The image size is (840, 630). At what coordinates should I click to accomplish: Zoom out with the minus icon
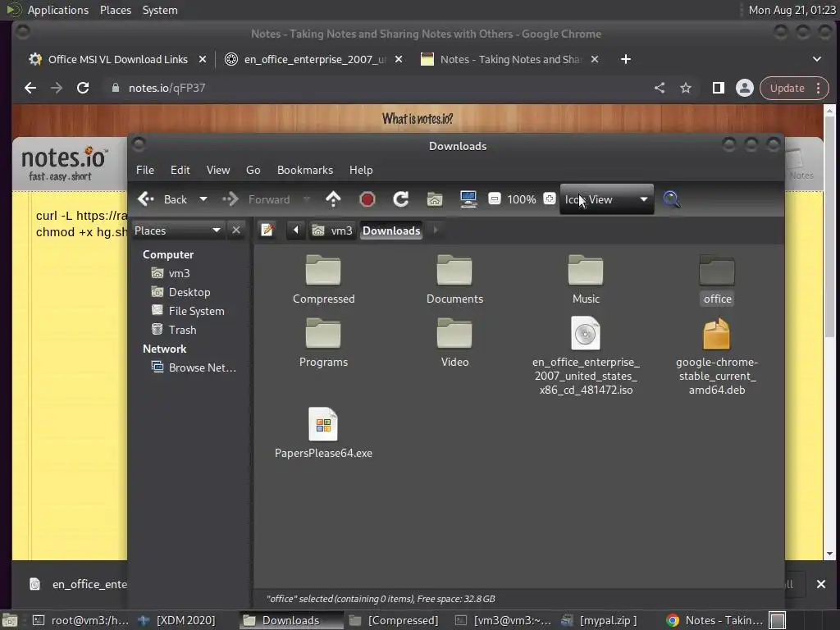click(x=495, y=199)
